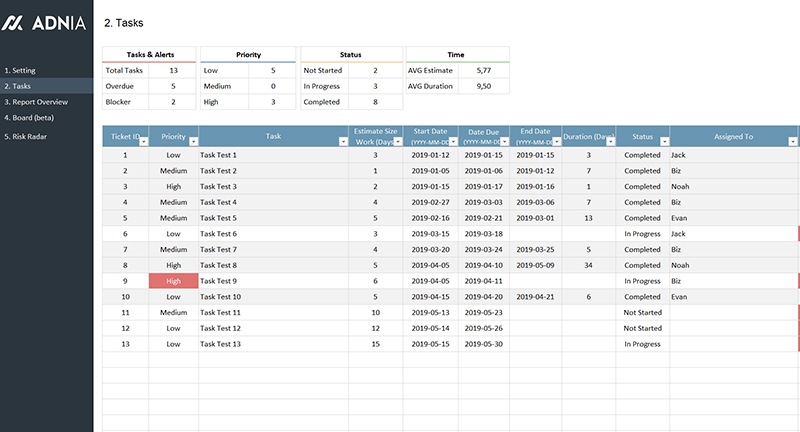The image size is (800, 432).
Task: Open the Duration column filter dropdown
Action: pos(610,142)
